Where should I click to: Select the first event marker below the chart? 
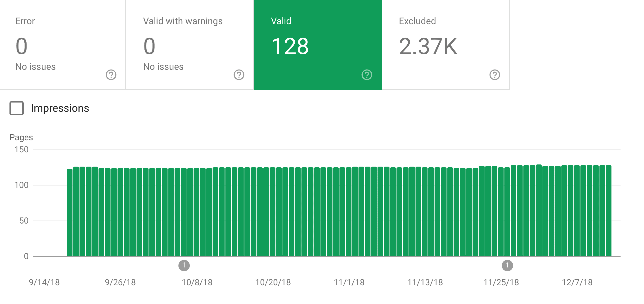click(185, 266)
